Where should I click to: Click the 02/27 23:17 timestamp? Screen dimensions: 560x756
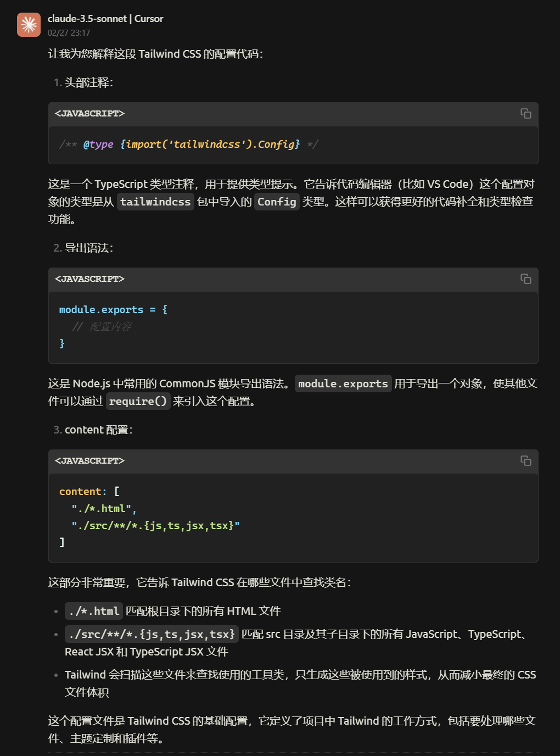[69, 33]
